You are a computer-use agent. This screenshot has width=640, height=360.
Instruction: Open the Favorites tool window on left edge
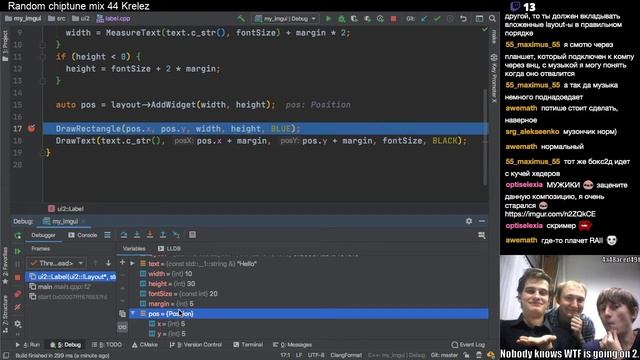click(5, 265)
